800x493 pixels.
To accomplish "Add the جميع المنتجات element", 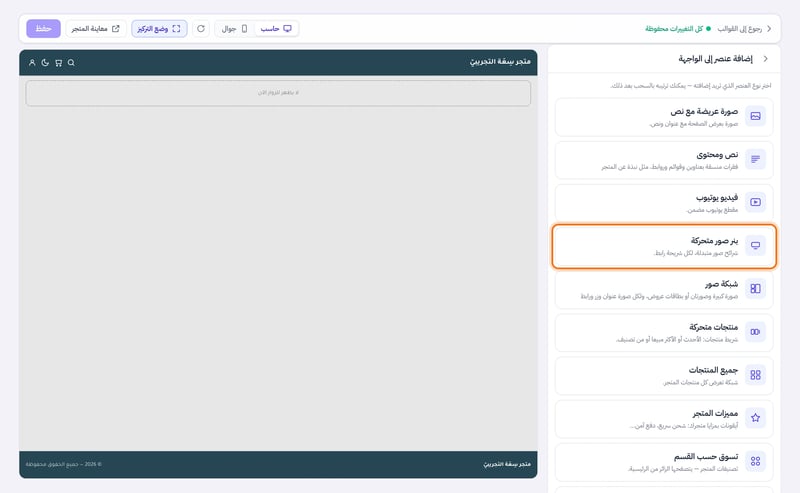I will [664, 376].
